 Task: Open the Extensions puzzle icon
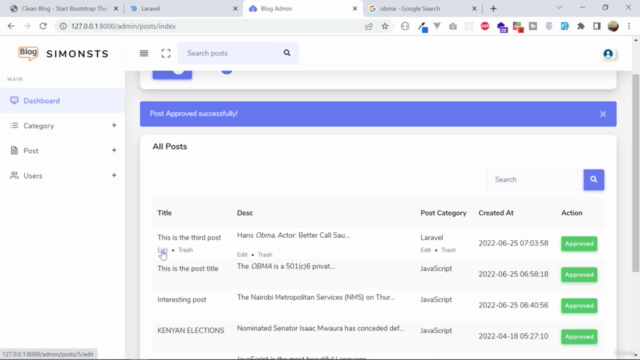pos(581,26)
